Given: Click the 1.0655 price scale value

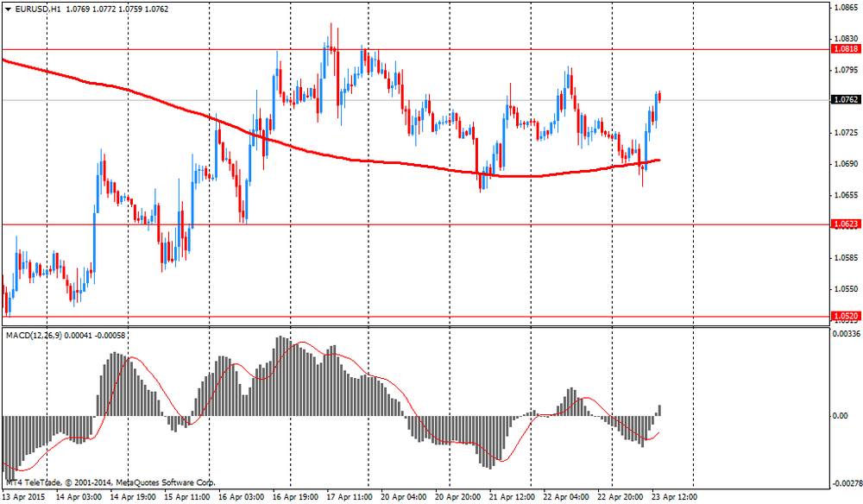Looking at the screenshot, I should [x=847, y=195].
